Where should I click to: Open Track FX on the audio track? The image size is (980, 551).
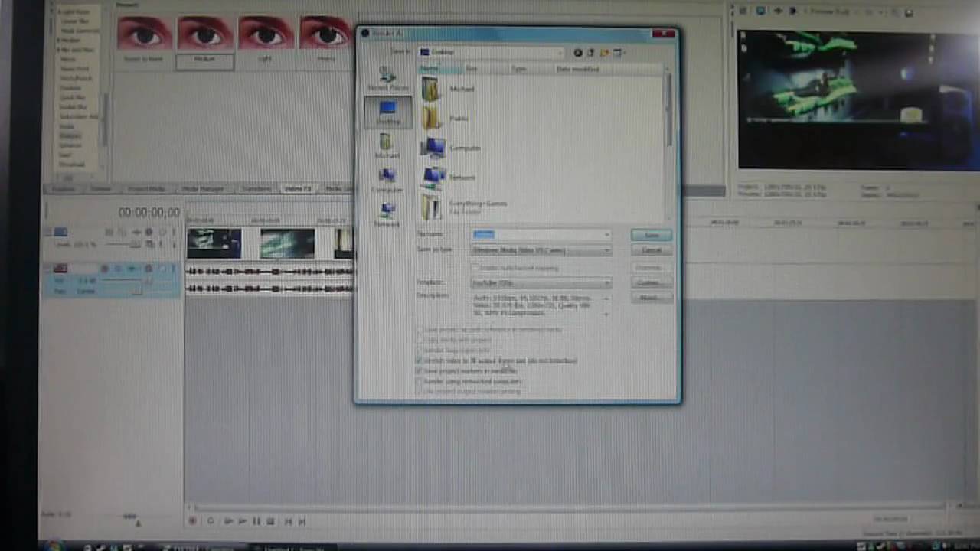point(132,269)
